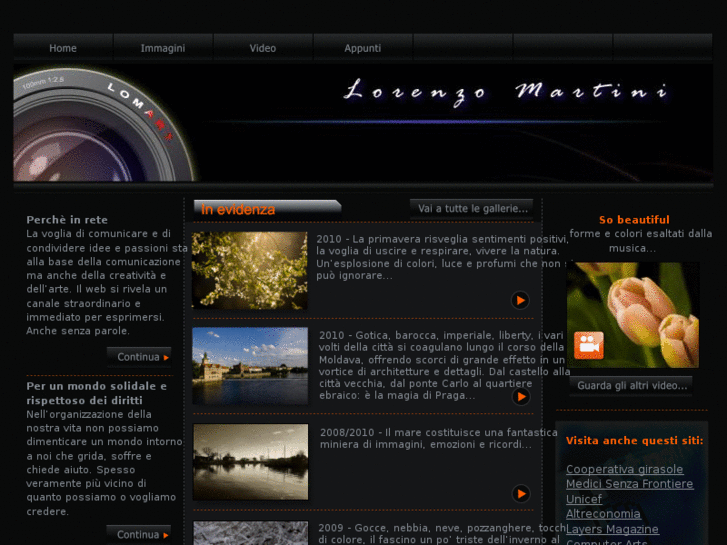Screen dimensions: 727x545
Task: Click the 2010 Gotica, barocca description text
Action: 444,365
